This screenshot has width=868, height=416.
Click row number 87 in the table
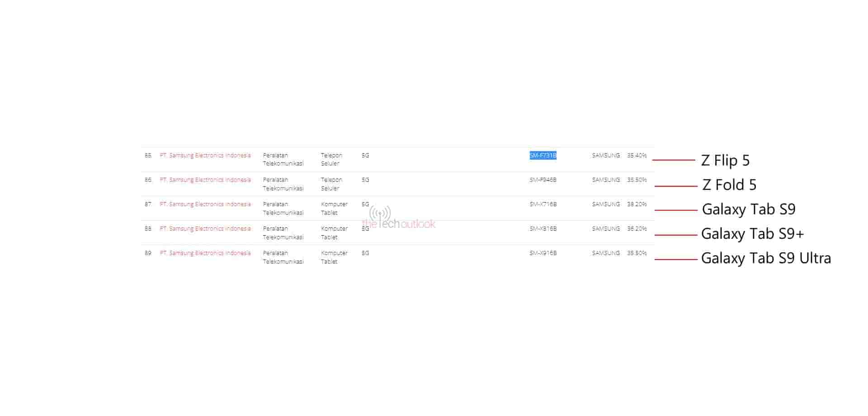[x=148, y=204]
